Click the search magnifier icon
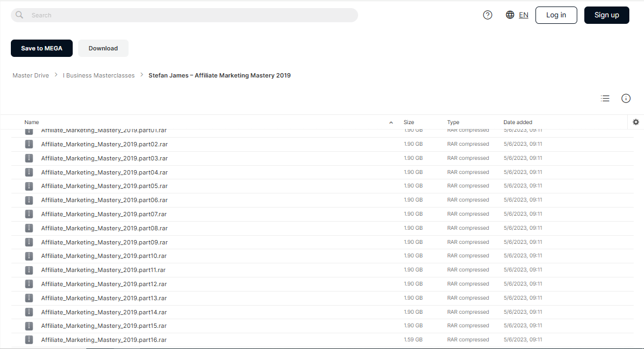644x349 pixels. click(20, 15)
